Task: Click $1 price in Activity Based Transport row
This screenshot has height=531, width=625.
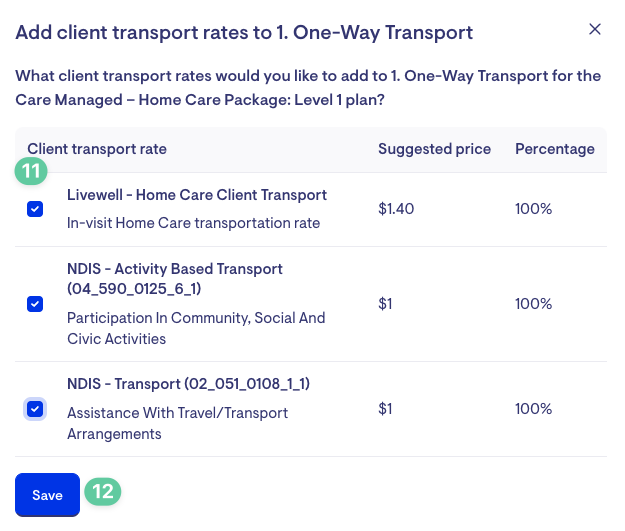Action: coord(385,304)
